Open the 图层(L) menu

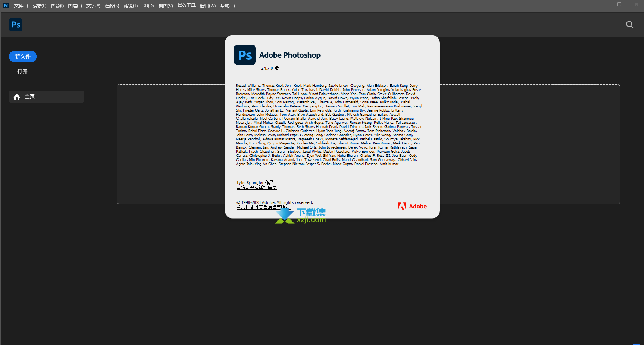[x=75, y=6]
